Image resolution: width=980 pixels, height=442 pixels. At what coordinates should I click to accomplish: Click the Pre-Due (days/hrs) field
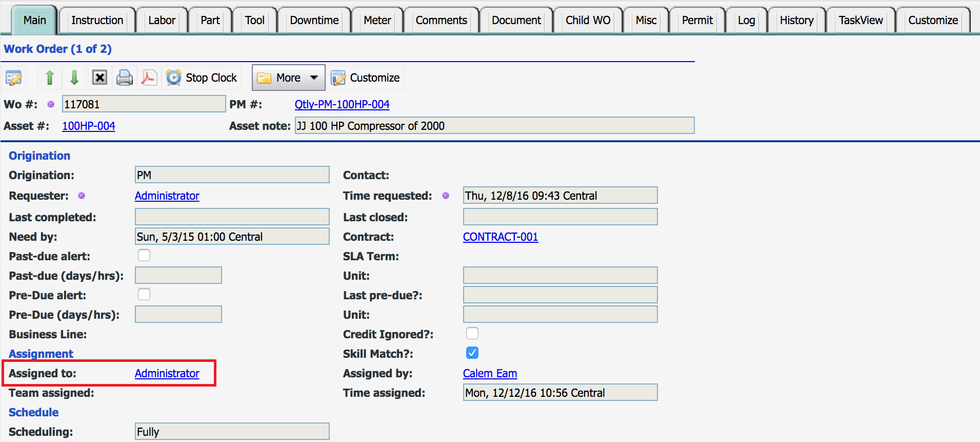[x=178, y=314]
